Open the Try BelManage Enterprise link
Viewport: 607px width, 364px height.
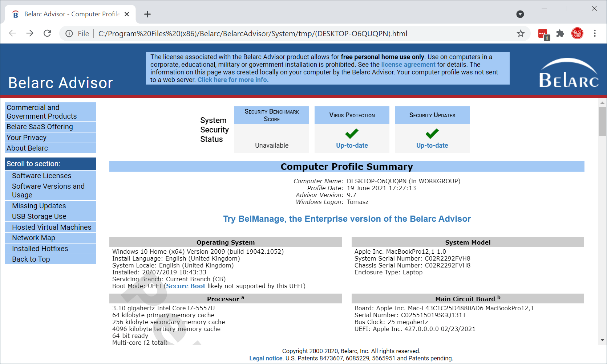coord(347,219)
